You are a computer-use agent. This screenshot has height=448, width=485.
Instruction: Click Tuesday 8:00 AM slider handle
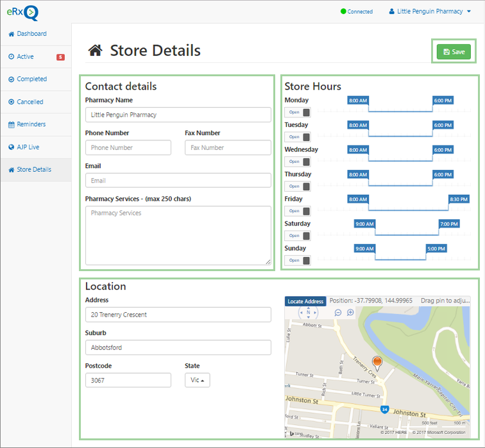358,125
